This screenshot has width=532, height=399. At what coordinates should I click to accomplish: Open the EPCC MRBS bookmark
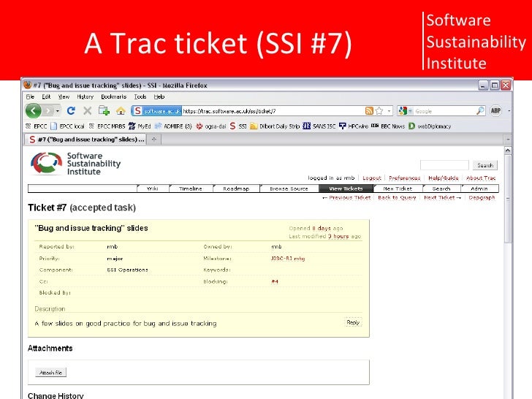coord(107,126)
